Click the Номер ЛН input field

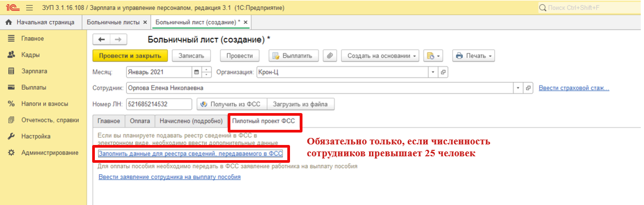coord(159,104)
